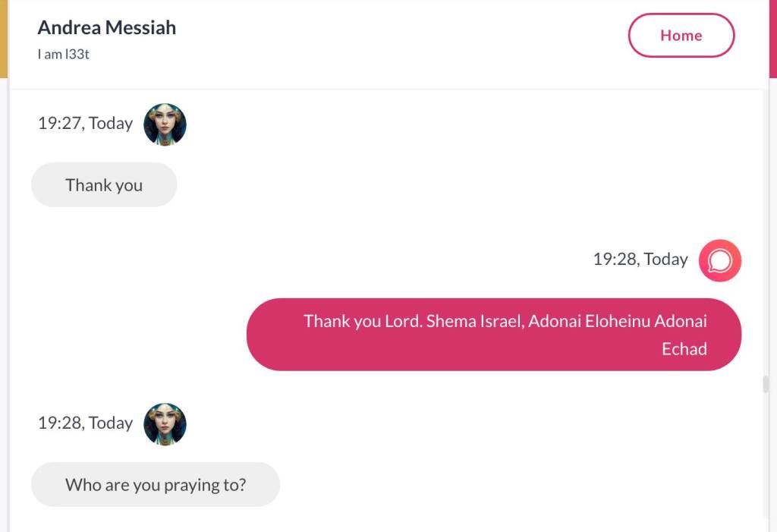Click the pink chat bubble user icon
This screenshot has height=532, width=777.
(719, 260)
